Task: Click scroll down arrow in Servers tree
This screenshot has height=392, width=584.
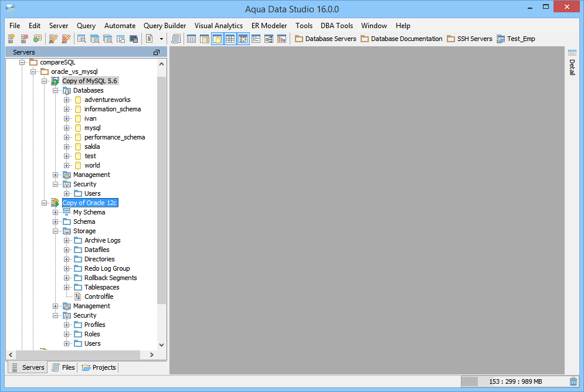Action: click(x=161, y=345)
